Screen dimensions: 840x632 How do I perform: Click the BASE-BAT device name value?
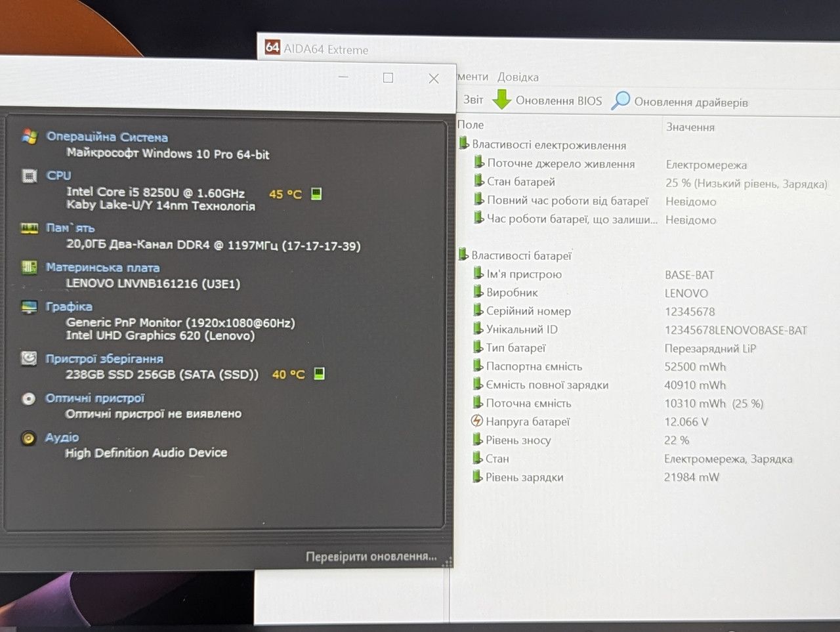(x=689, y=275)
